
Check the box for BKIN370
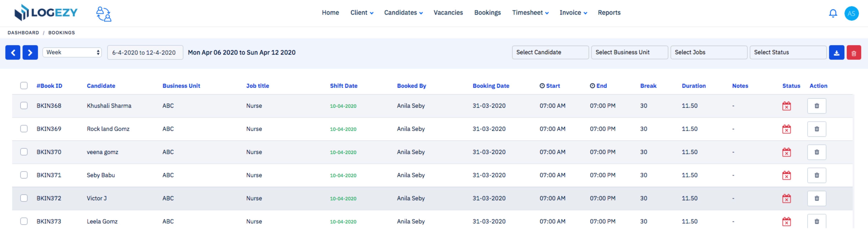tap(24, 152)
